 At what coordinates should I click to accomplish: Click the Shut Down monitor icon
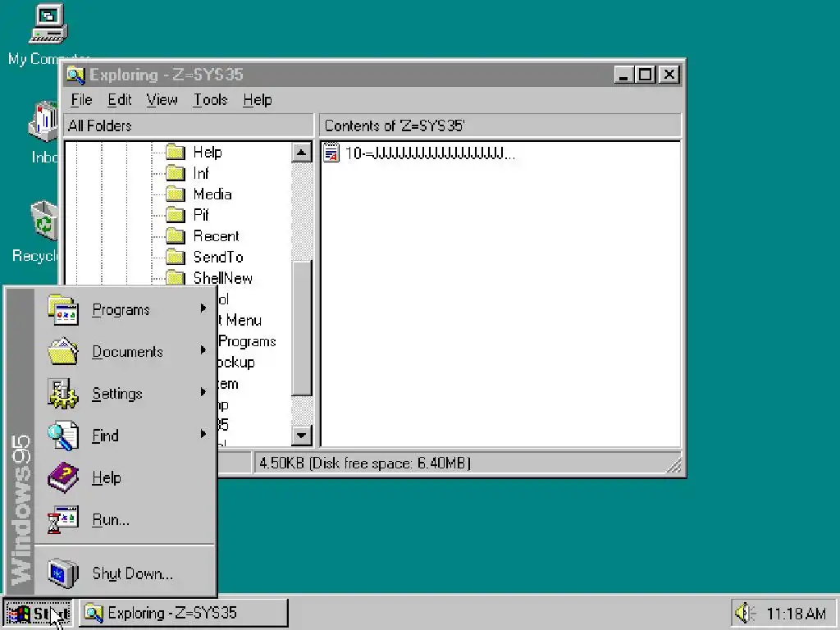[x=63, y=573]
